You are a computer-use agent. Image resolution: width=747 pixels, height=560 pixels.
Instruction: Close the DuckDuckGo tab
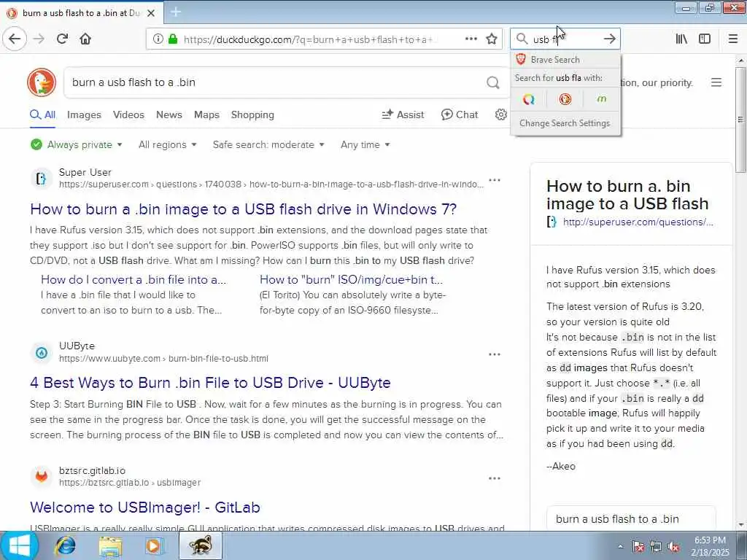pyautogui.click(x=151, y=13)
